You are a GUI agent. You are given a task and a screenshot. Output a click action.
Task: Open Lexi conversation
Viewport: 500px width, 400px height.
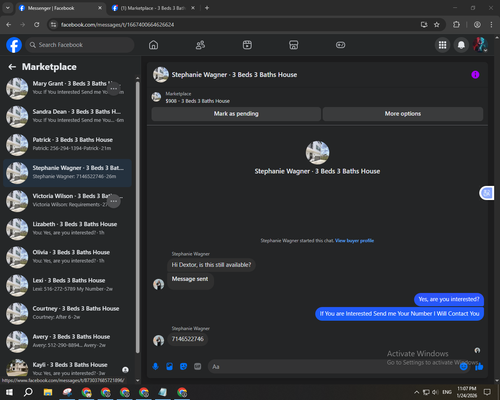coord(67,285)
